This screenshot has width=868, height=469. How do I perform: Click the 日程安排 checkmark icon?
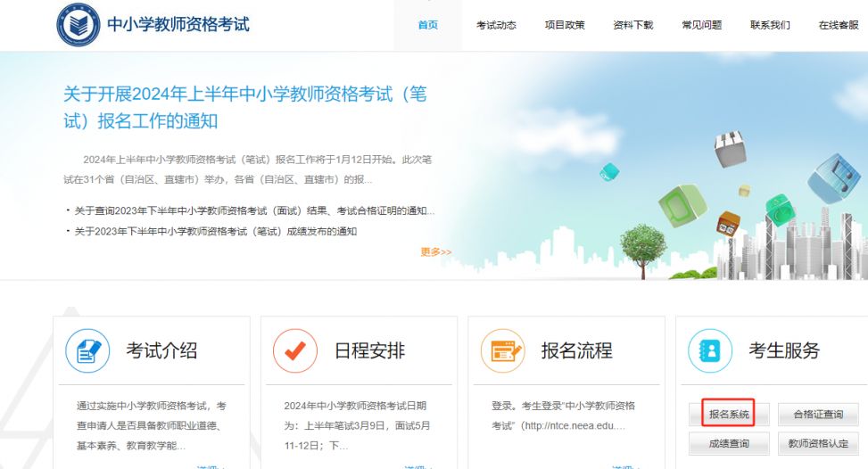click(x=295, y=350)
